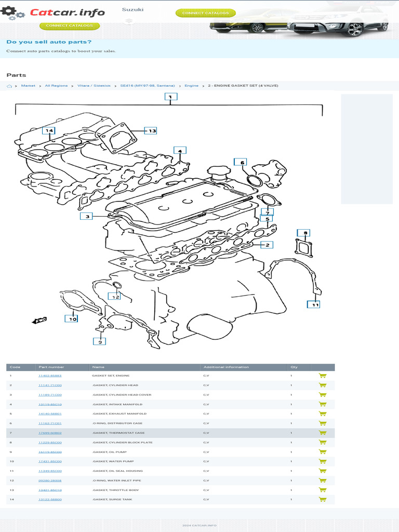
Task: Add THROTTLE BODY gasket to cart
Action: 322,490
